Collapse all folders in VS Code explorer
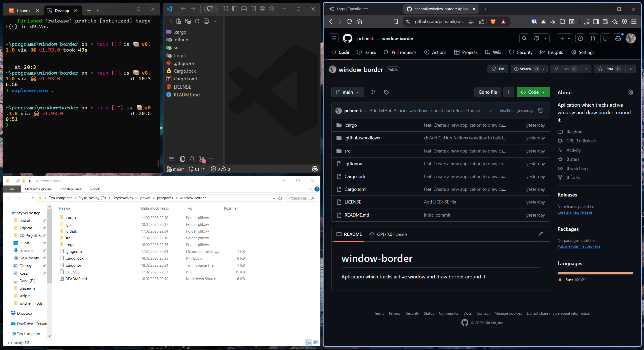The height and width of the screenshot is (350, 644). point(206,21)
